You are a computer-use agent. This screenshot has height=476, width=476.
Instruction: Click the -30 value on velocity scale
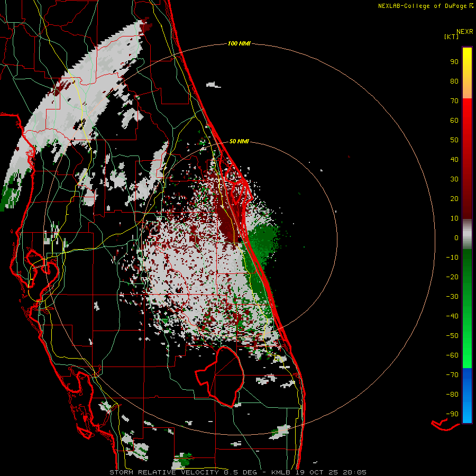[x=452, y=297]
